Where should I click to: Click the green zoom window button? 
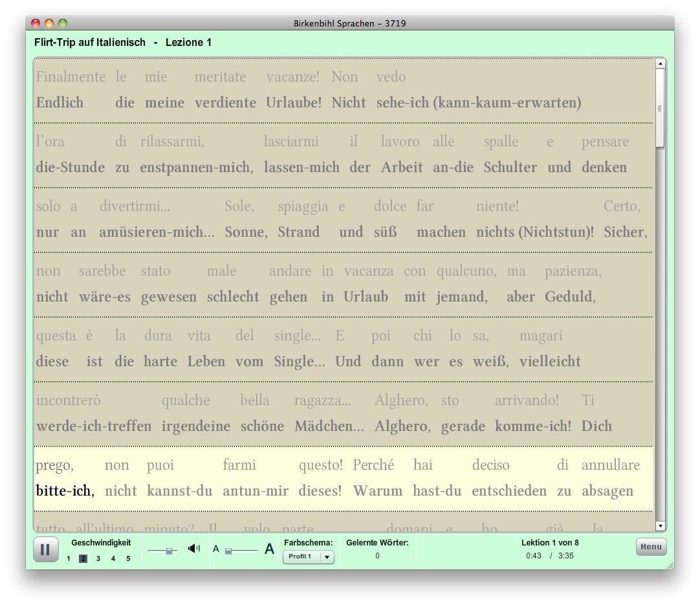tap(63, 23)
